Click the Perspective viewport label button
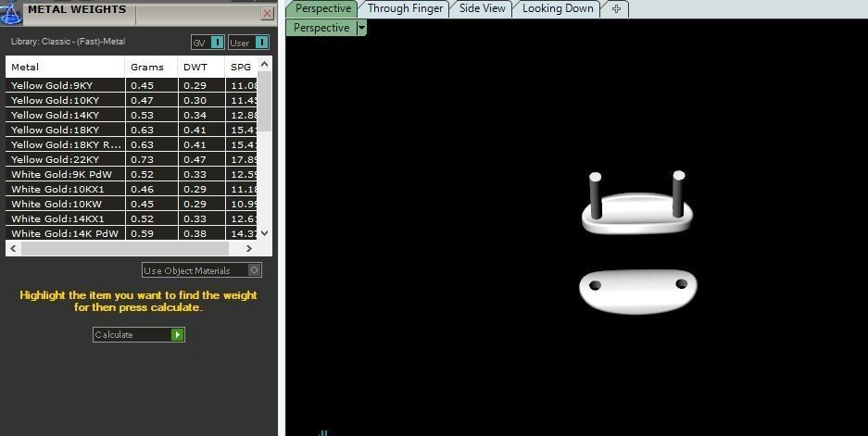Image resolution: width=868 pixels, height=436 pixels. coord(321,28)
